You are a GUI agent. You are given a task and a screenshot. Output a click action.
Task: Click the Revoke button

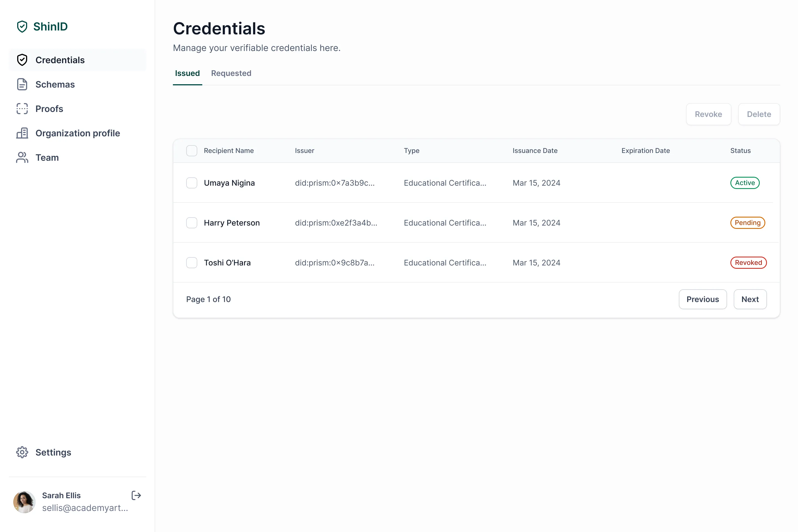(x=709, y=114)
